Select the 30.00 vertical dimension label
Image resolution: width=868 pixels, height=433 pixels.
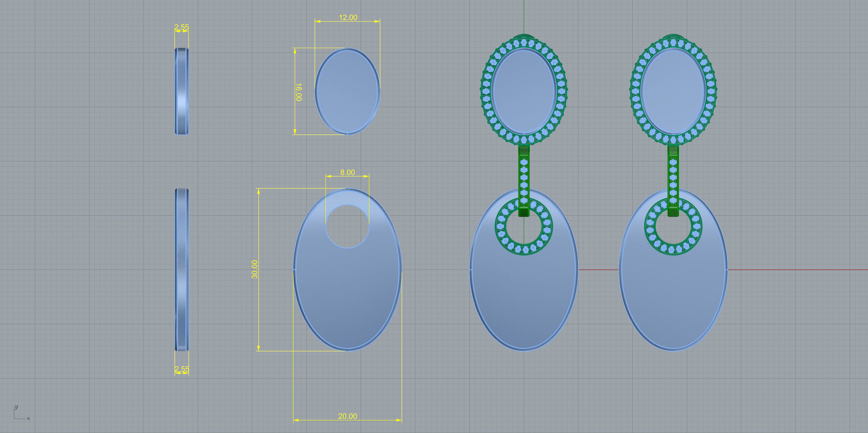click(x=254, y=269)
